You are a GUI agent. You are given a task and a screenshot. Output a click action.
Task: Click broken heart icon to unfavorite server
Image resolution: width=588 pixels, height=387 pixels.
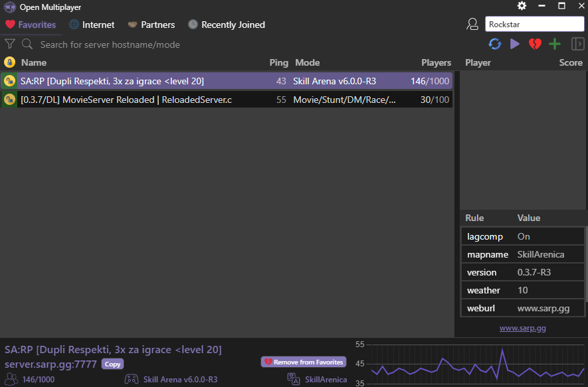click(535, 44)
